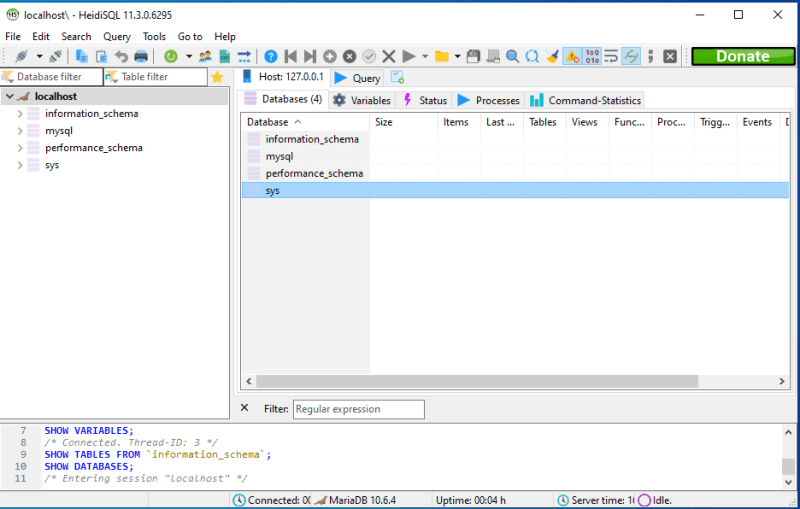Toggle the green link icon in toolbar
Viewport: 800px width, 509px height.
pos(631,56)
